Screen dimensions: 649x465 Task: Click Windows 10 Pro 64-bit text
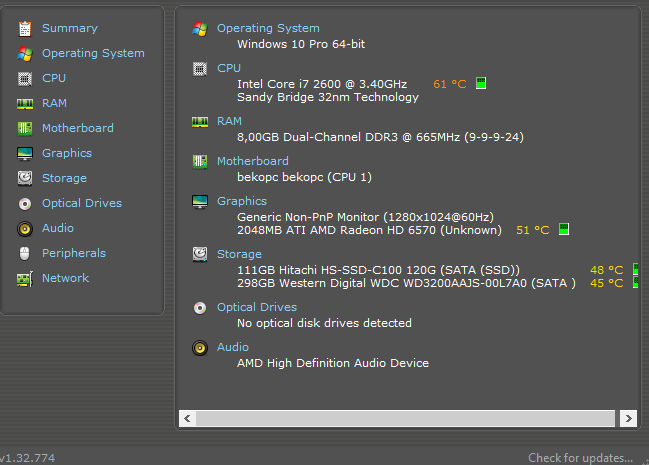coord(301,44)
